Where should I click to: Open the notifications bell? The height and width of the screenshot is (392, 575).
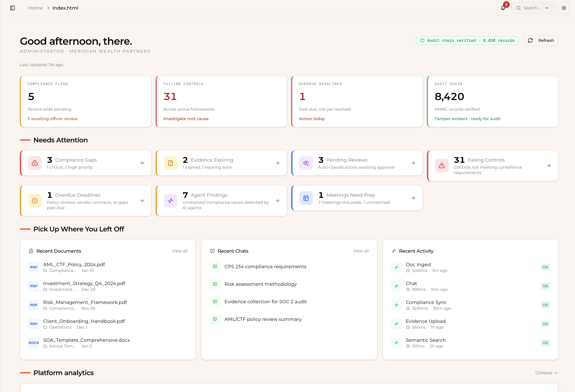pyautogui.click(x=503, y=8)
